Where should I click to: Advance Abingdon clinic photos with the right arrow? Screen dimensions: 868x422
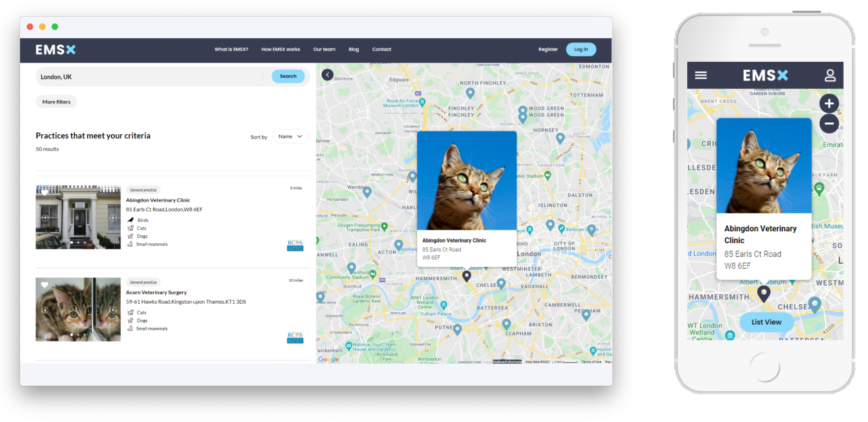(x=113, y=217)
